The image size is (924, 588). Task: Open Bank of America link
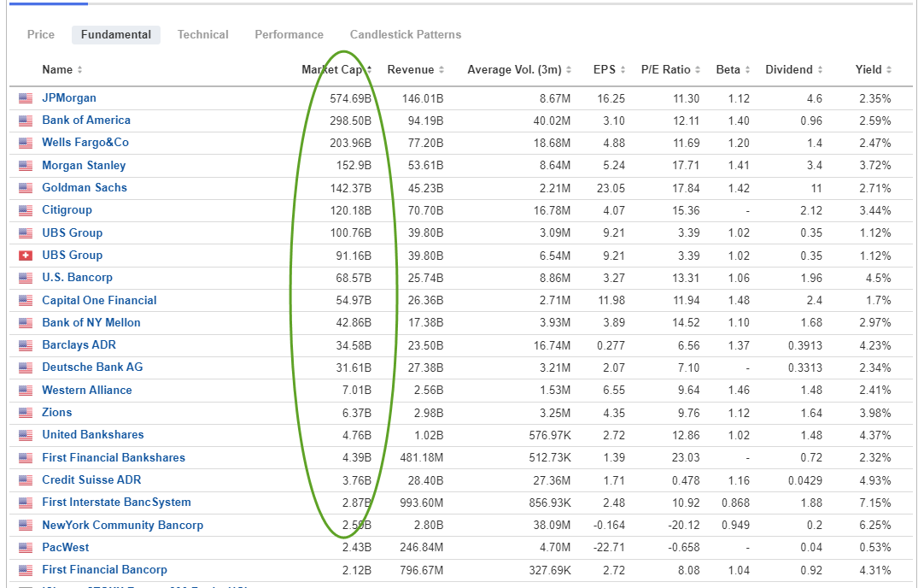click(86, 121)
